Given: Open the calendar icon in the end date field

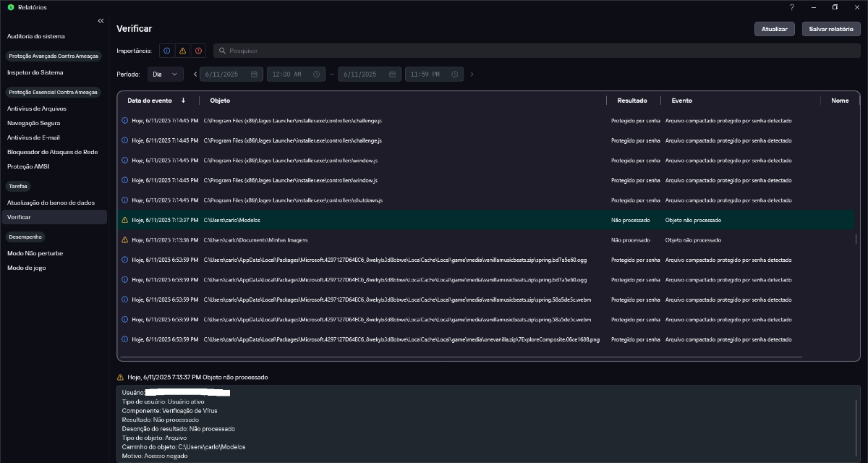Looking at the screenshot, I should tap(393, 75).
